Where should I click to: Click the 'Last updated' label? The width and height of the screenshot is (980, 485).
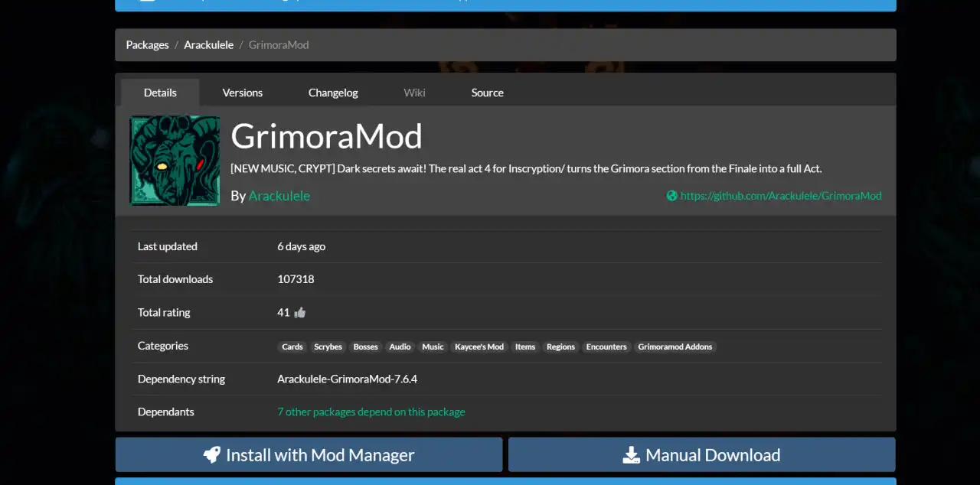[168, 246]
